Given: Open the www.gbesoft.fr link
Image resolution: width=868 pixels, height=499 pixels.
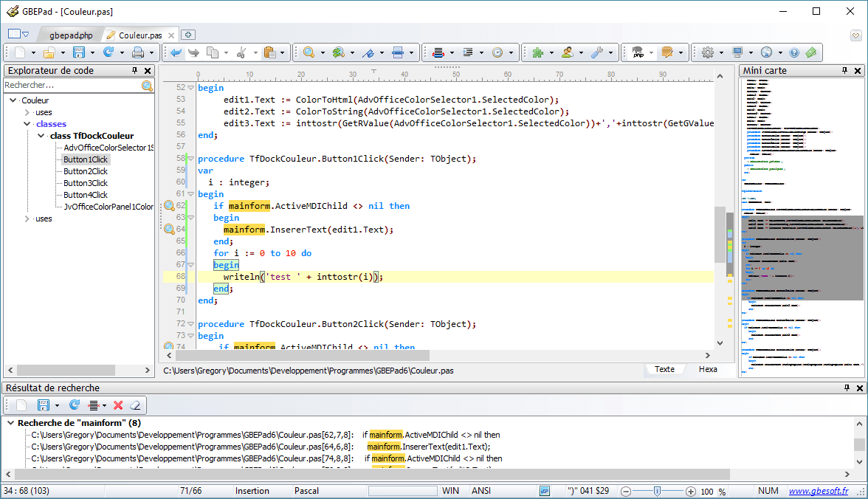Looking at the screenshot, I should pos(818,491).
